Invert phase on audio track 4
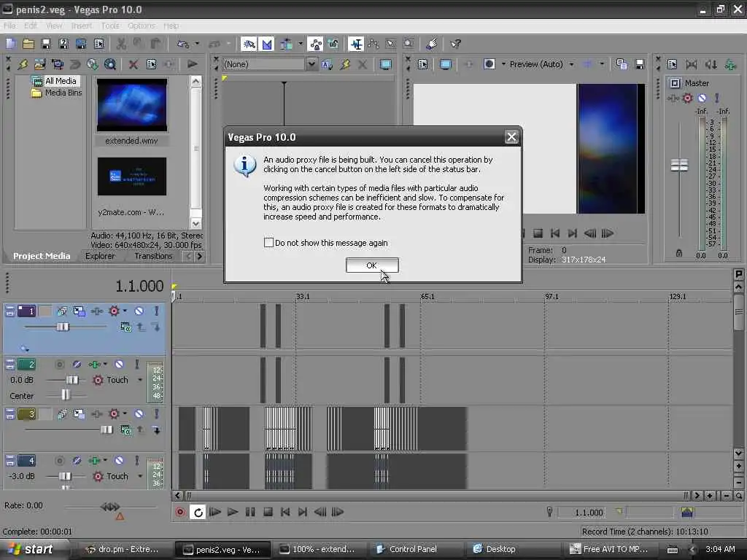This screenshot has height=560, width=747. (77, 461)
